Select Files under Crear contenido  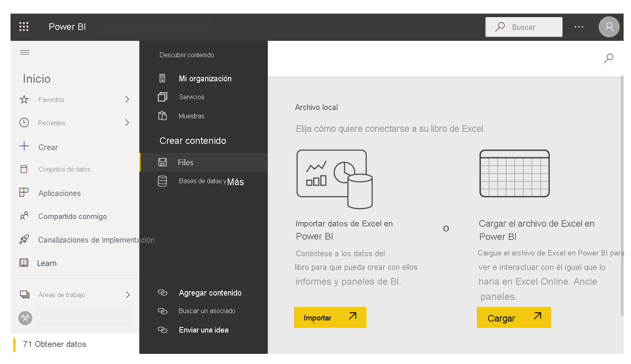pos(204,162)
